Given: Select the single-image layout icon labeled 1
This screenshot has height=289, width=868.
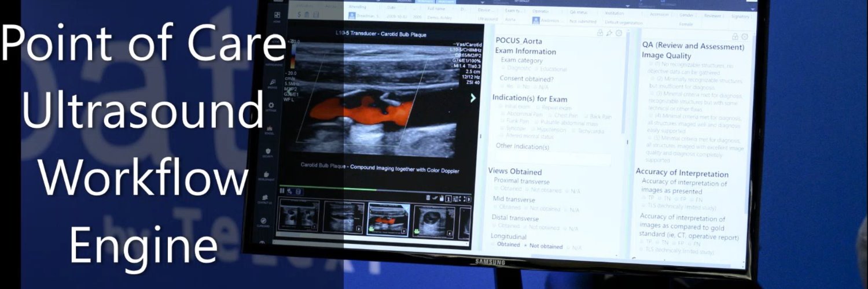Looking at the screenshot, I should pyautogui.click(x=448, y=199).
